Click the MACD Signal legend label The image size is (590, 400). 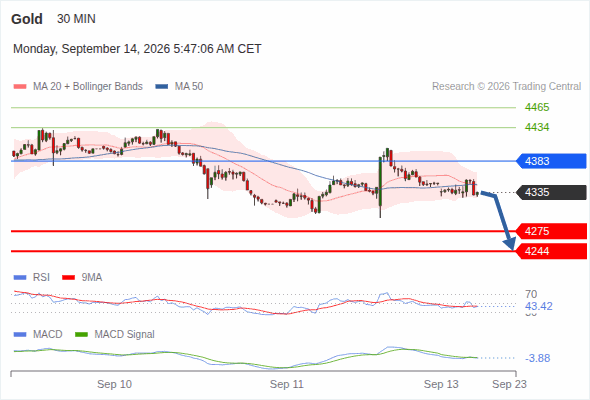[x=125, y=335]
